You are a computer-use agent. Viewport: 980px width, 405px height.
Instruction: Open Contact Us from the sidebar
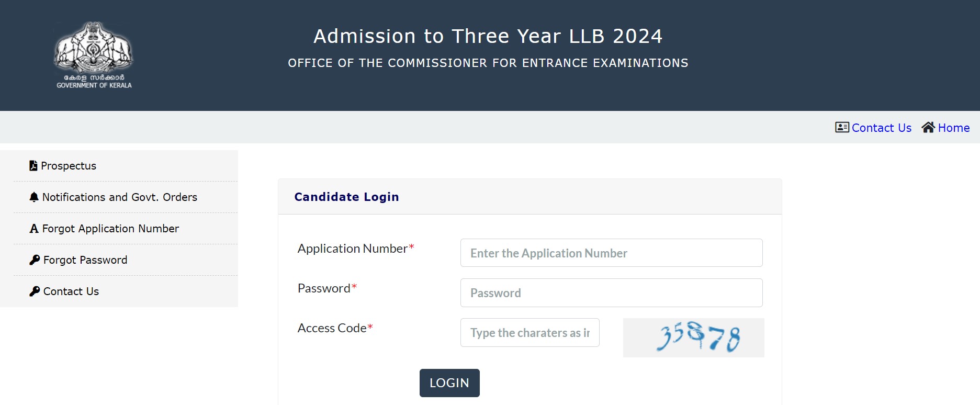[71, 291]
